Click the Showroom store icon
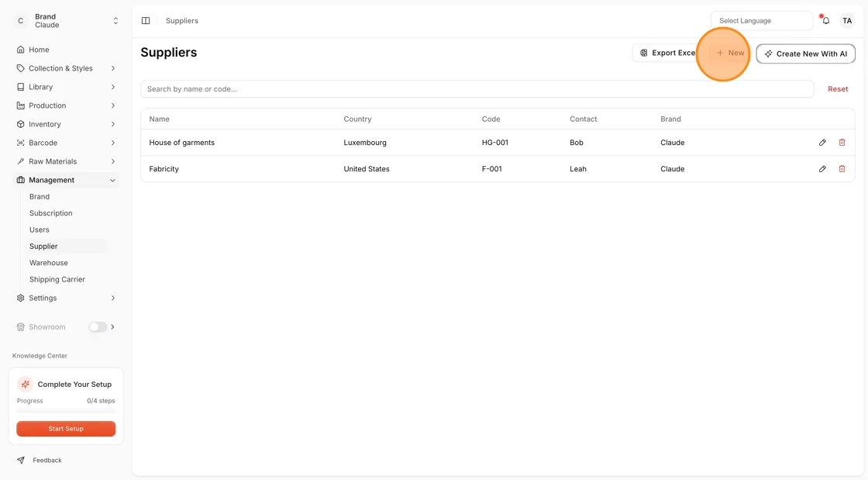Image resolution: width=868 pixels, height=480 pixels. tap(20, 327)
